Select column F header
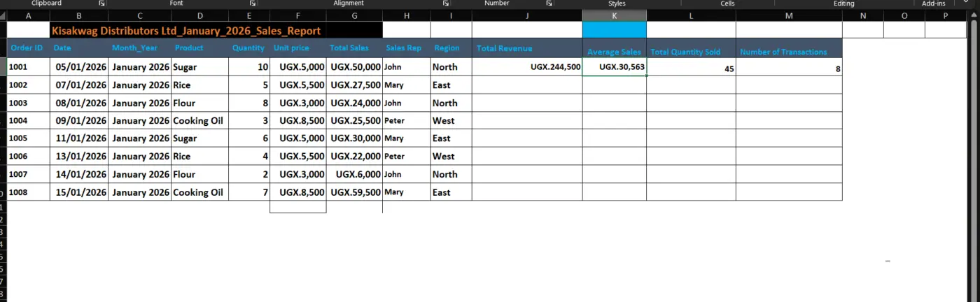 [x=298, y=15]
